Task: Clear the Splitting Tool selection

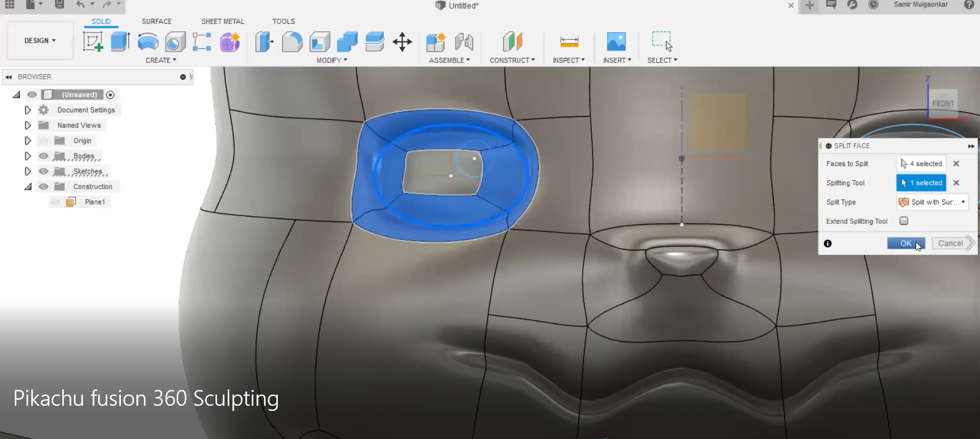Action: (x=957, y=183)
